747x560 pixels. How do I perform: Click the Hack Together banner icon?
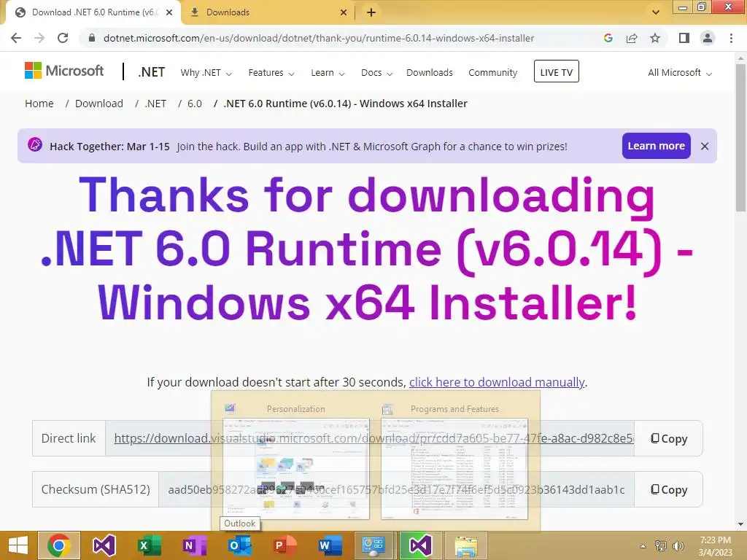click(35, 144)
